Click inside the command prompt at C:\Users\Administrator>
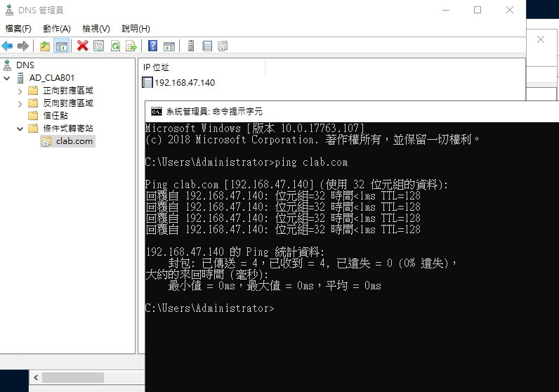The height and width of the screenshot is (392, 559). click(x=209, y=308)
